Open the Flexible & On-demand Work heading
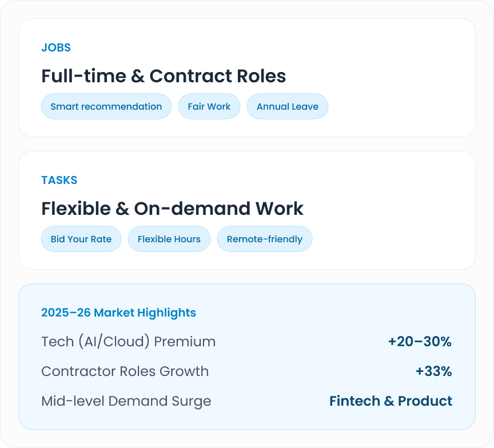The image size is (494, 448). click(x=172, y=209)
